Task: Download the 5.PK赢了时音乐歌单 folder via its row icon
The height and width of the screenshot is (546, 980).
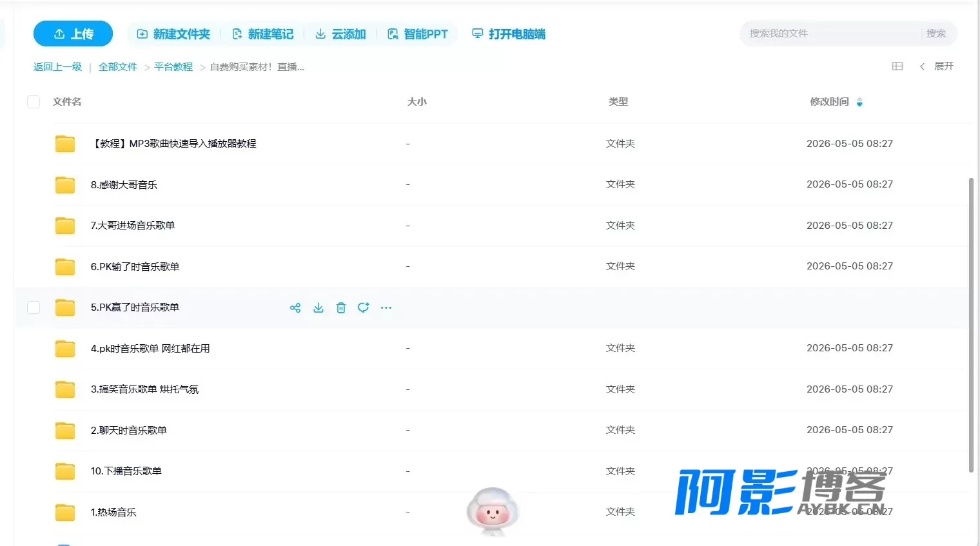Action: coord(318,308)
